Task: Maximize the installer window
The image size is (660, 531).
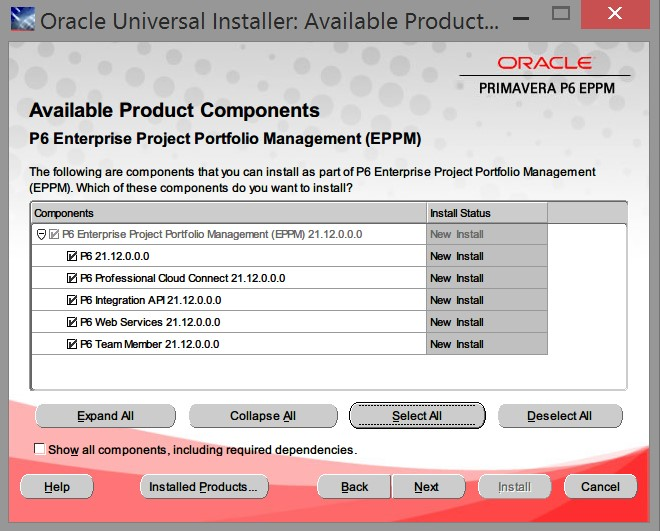Action: coord(560,14)
